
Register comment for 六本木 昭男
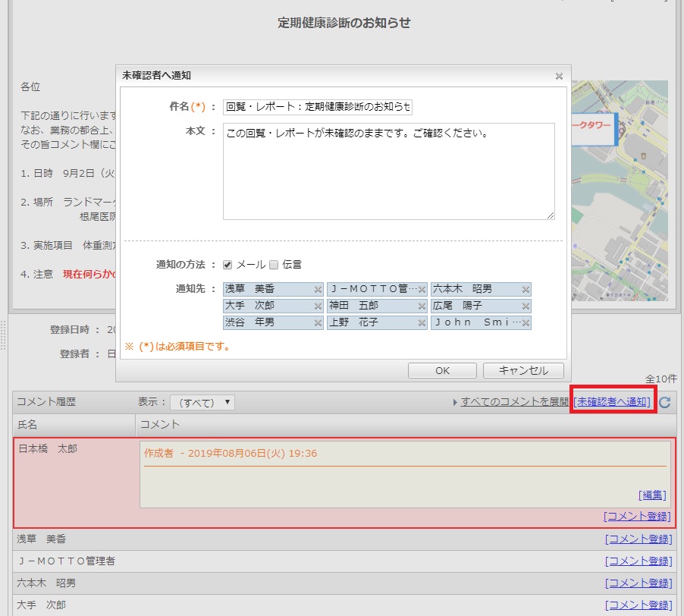639,583
